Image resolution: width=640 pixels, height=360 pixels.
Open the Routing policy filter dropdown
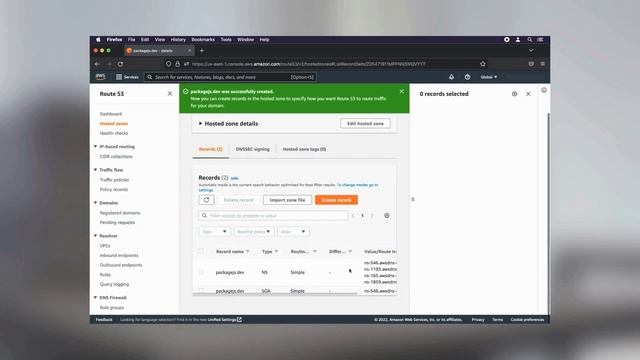coord(254,231)
